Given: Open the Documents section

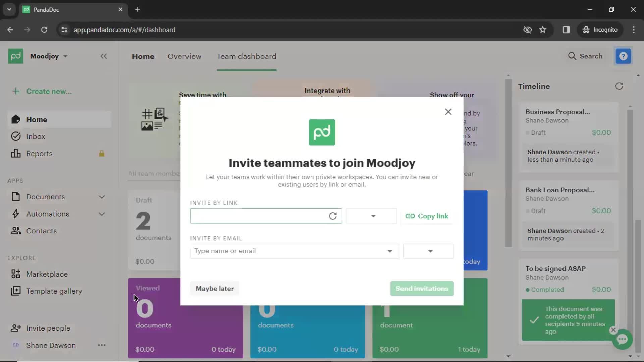Looking at the screenshot, I should [x=46, y=197].
